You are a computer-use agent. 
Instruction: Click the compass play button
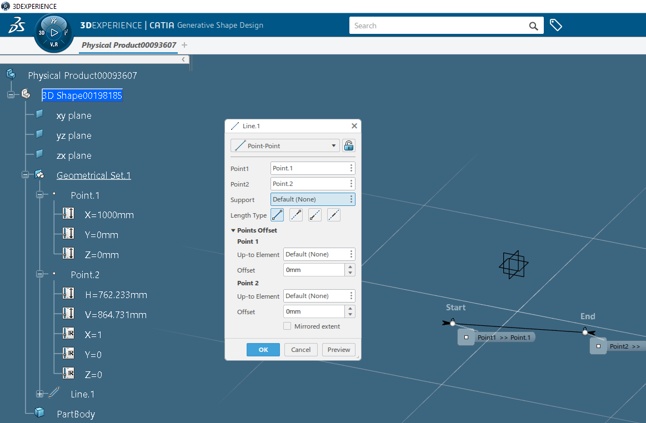pyautogui.click(x=54, y=33)
